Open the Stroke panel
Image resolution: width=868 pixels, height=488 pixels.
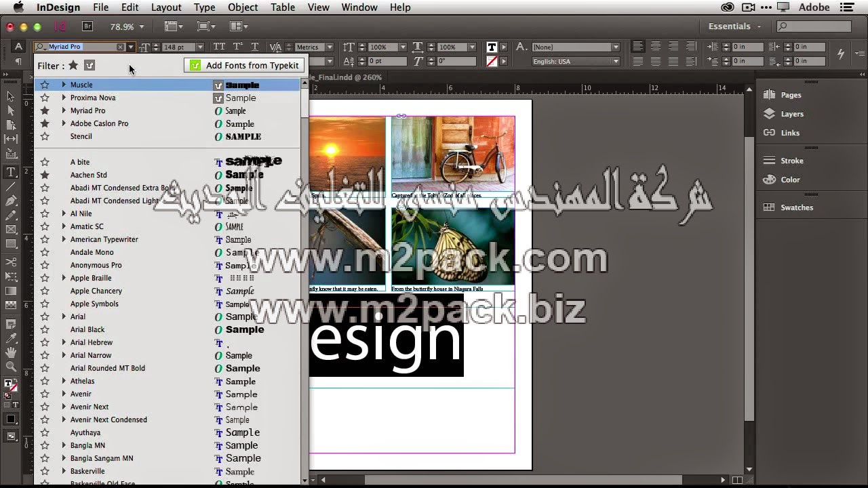792,161
